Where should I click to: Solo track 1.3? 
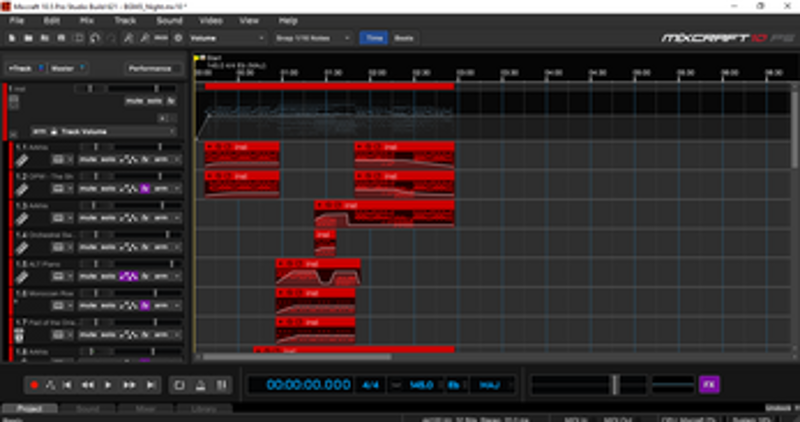pos(107,217)
